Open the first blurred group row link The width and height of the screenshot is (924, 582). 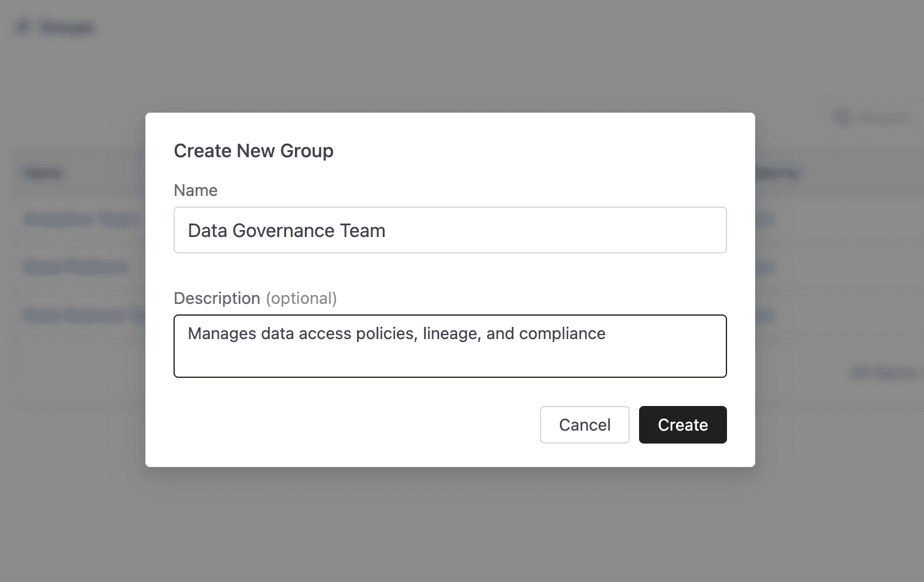(80, 219)
